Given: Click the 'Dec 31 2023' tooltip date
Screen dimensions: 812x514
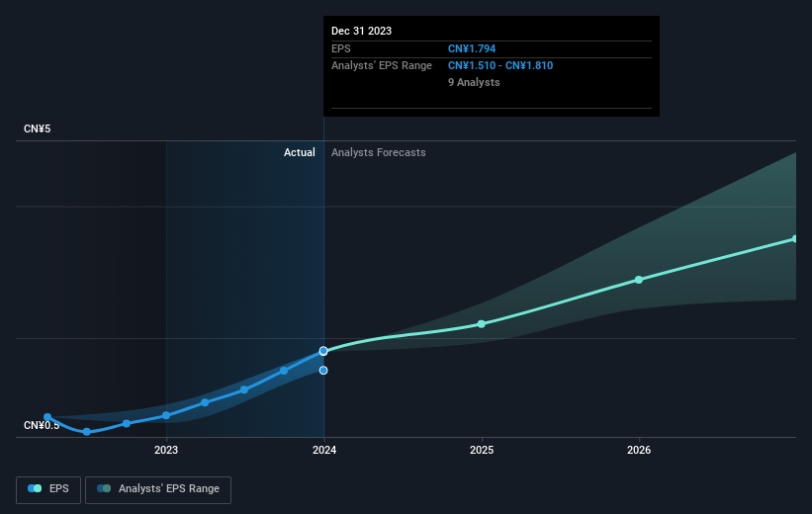Looking at the screenshot, I should 361,31.
